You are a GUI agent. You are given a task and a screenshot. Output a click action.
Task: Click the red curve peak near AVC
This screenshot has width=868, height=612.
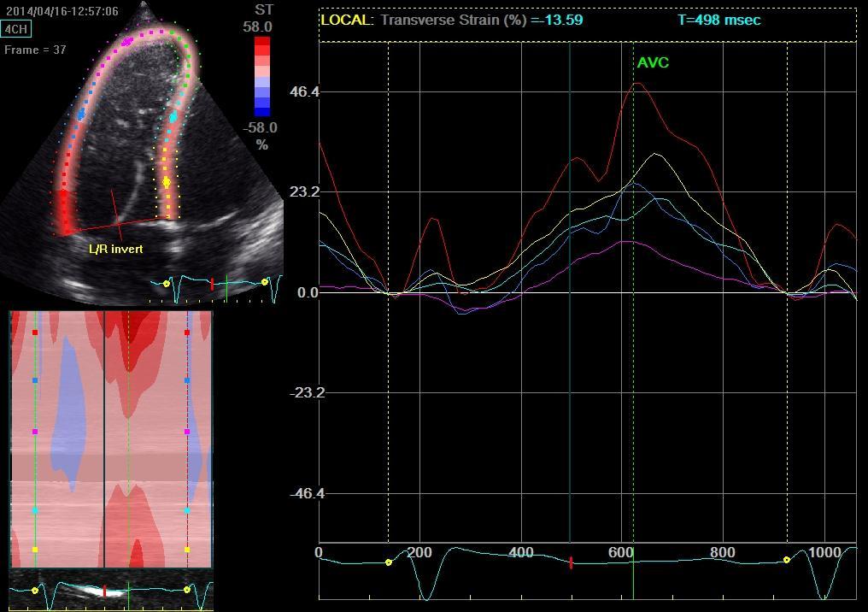(637, 84)
